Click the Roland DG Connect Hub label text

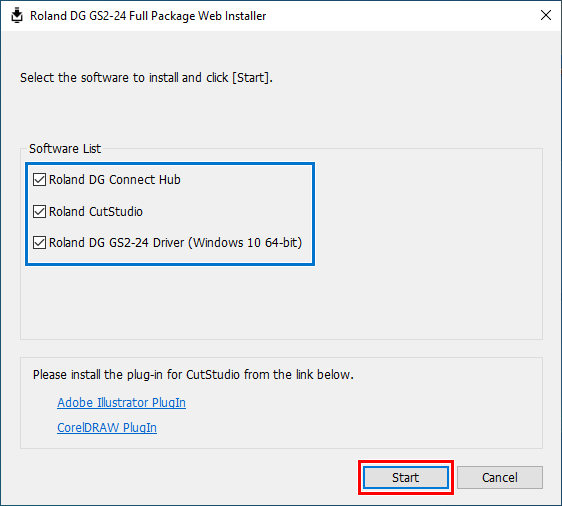[x=115, y=180]
